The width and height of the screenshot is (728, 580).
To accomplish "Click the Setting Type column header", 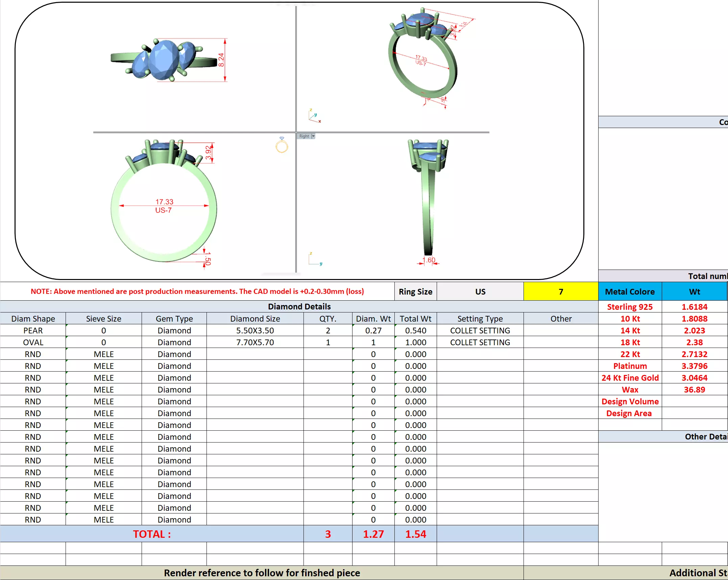I will pyautogui.click(x=480, y=319).
